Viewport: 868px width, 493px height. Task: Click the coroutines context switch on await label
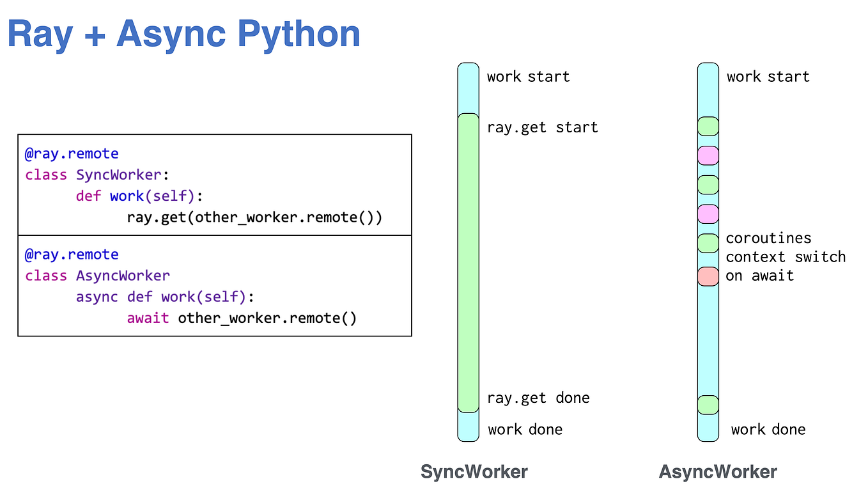point(786,256)
